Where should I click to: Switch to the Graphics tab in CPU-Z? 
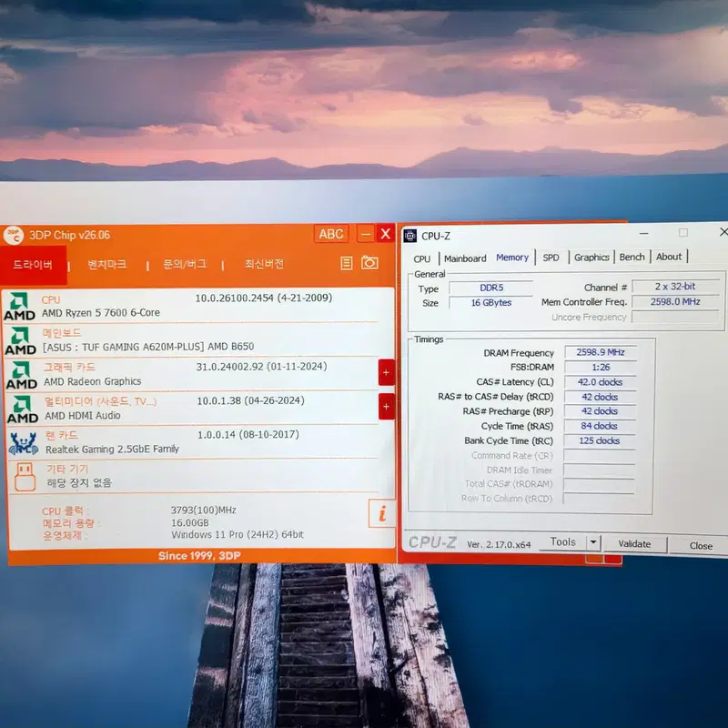point(591,257)
